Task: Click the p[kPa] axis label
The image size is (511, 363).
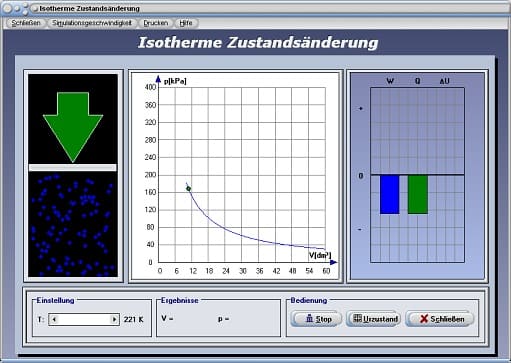Action: (x=175, y=81)
